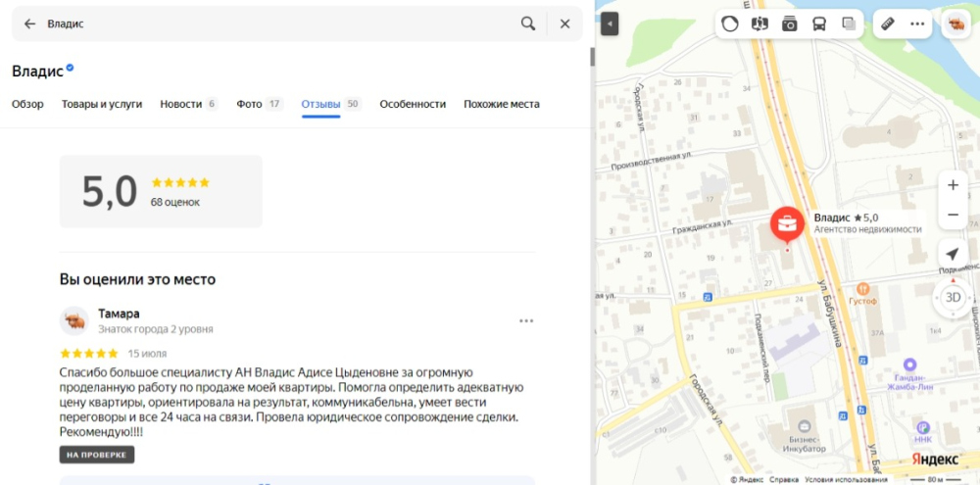Switch to the Похожие места tab

coord(501,105)
